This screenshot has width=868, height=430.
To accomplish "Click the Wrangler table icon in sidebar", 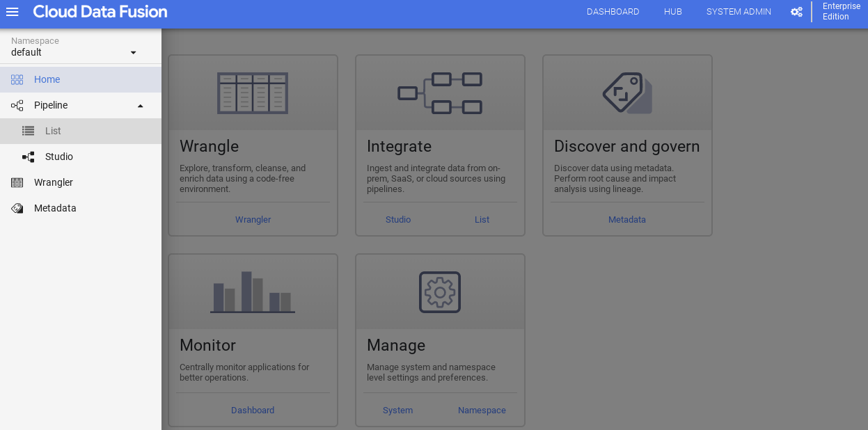I will click(x=17, y=182).
